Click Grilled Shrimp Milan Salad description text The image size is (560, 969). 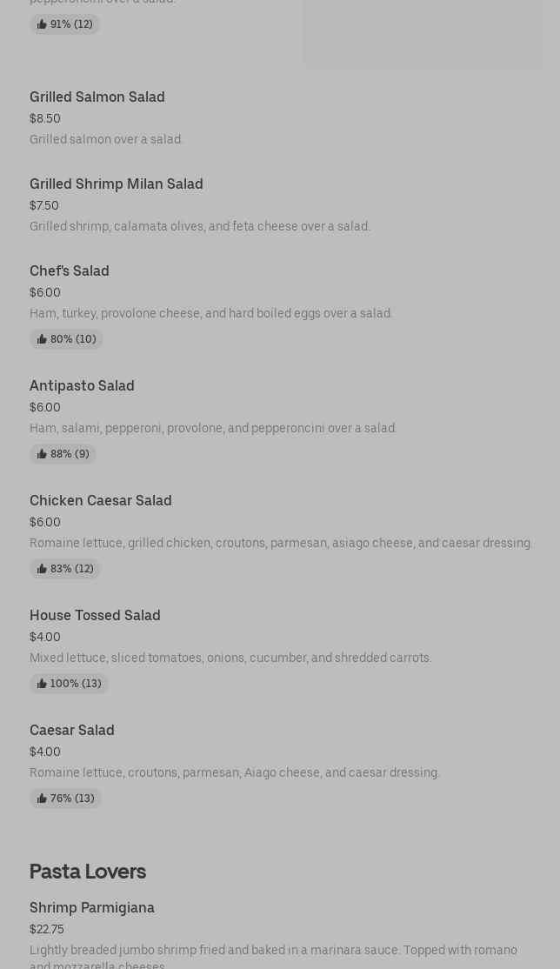(200, 226)
